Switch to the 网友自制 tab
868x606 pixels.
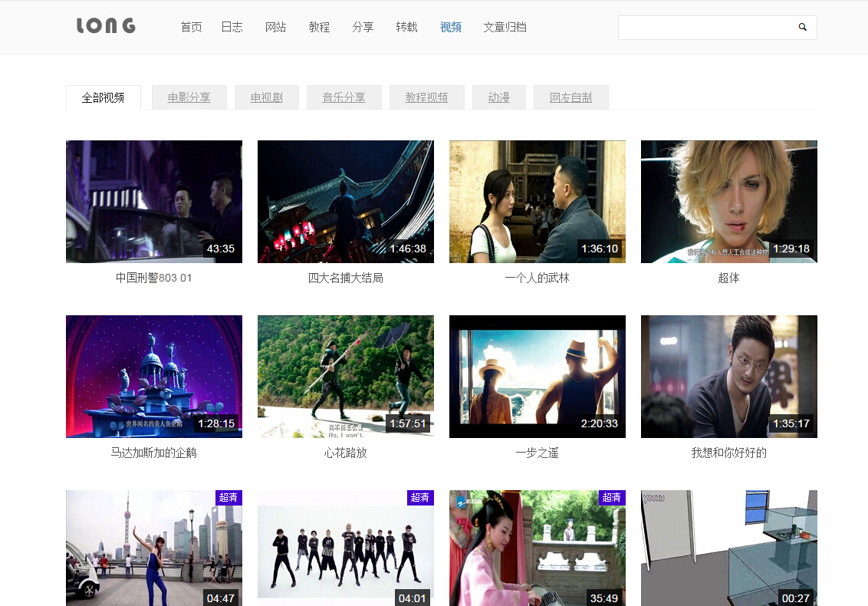[x=570, y=97]
